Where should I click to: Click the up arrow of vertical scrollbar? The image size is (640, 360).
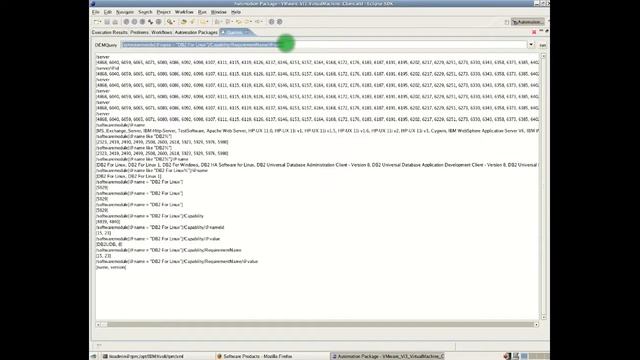(543, 56)
